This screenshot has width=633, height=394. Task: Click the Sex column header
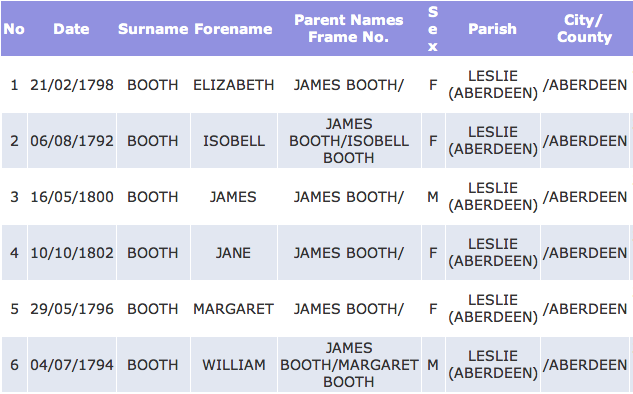[x=433, y=29]
